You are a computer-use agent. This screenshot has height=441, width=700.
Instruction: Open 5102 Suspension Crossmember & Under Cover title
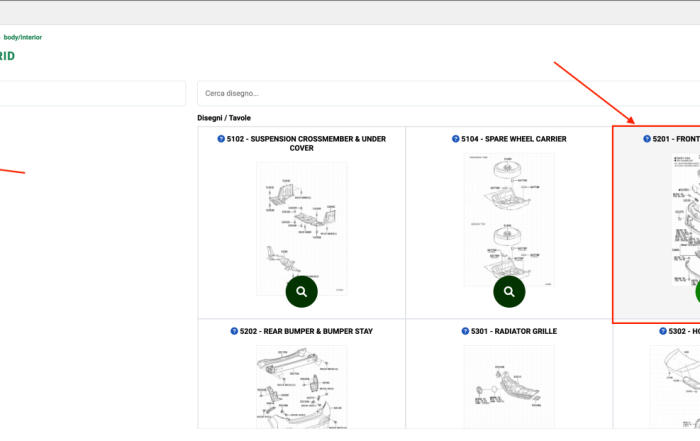tap(306, 143)
